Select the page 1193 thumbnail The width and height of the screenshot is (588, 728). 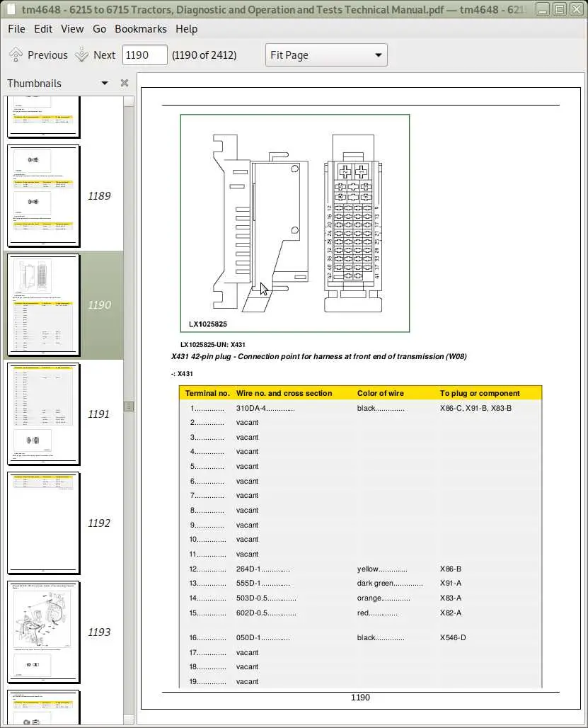point(44,632)
